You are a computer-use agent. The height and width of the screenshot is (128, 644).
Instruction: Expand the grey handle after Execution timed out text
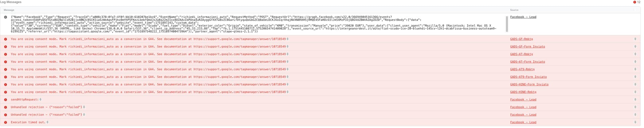(48, 122)
